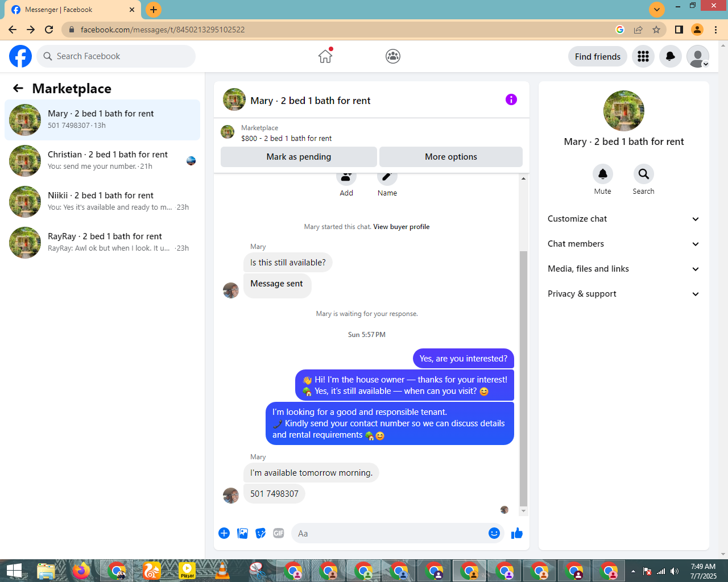Click Mark as pending button
728x582 pixels.
[299, 157]
